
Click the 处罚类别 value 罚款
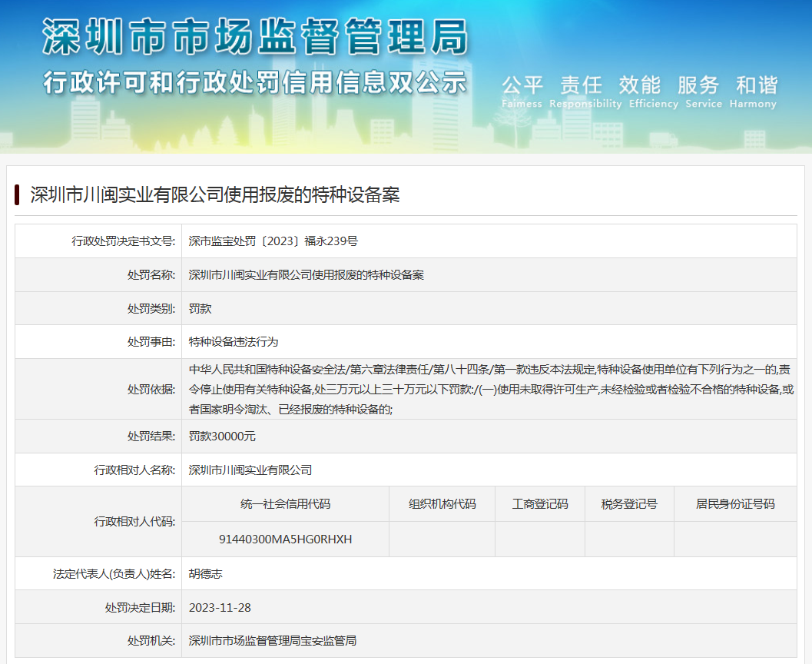pos(200,309)
